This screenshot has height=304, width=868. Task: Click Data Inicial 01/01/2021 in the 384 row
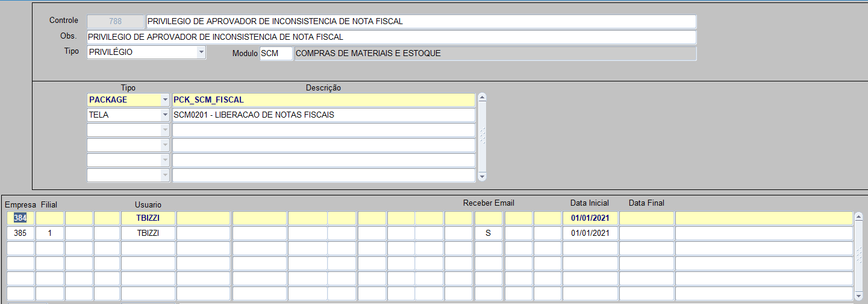[590, 218]
